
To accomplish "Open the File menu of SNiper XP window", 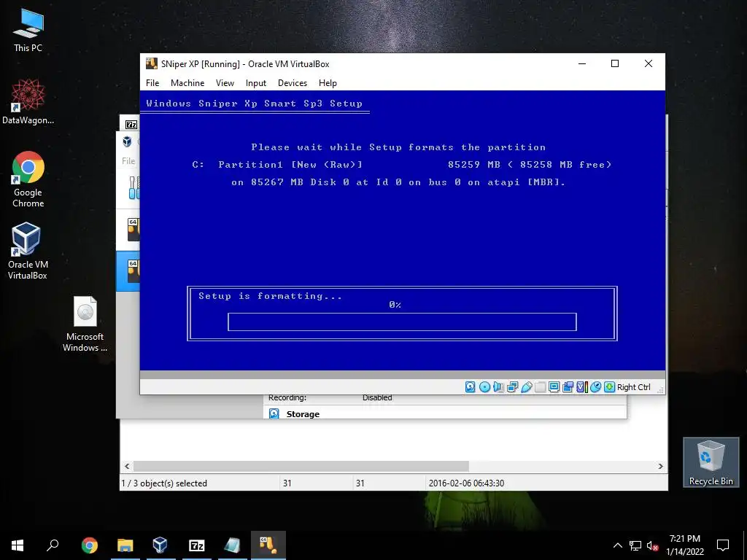I will tap(152, 83).
